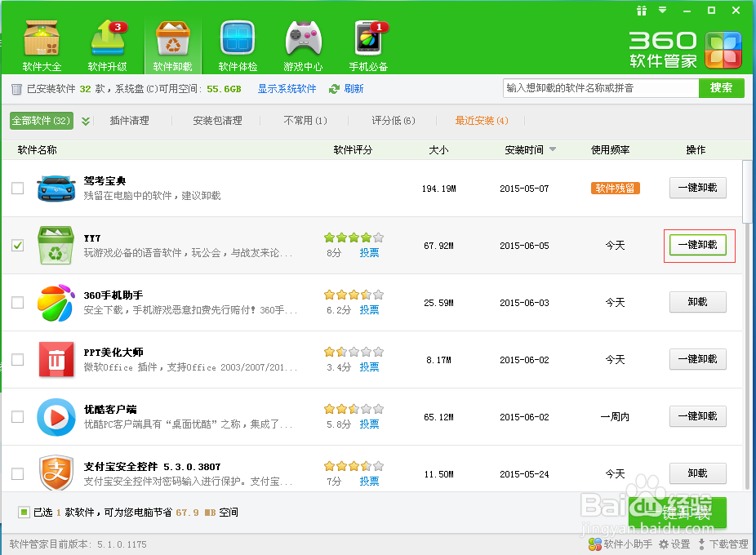Click the 优酷客户端 play icon
Viewport: 756px width, 555px height.
pyautogui.click(x=56, y=417)
